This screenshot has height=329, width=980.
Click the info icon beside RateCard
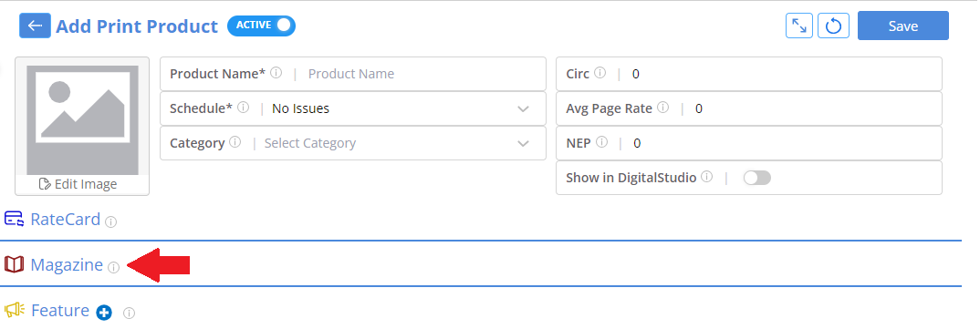[110, 221]
